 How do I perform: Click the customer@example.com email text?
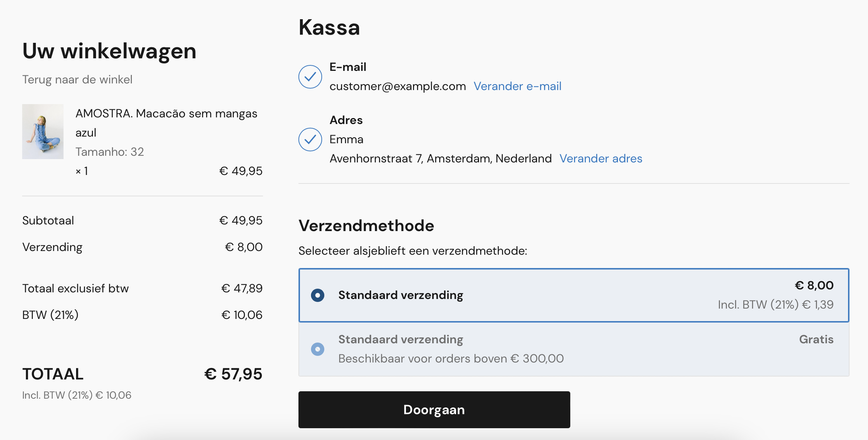point(397,86)
